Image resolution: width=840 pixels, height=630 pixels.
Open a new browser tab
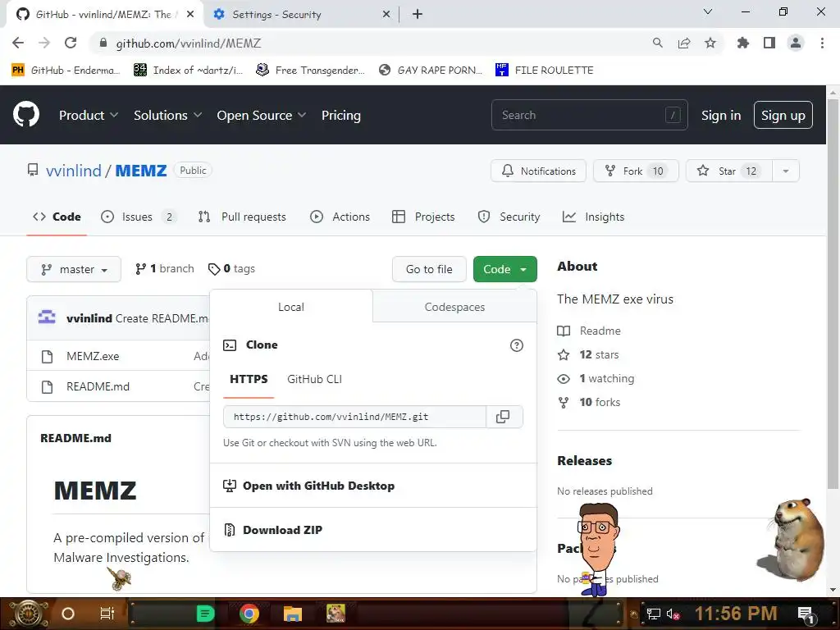(418, 15)
